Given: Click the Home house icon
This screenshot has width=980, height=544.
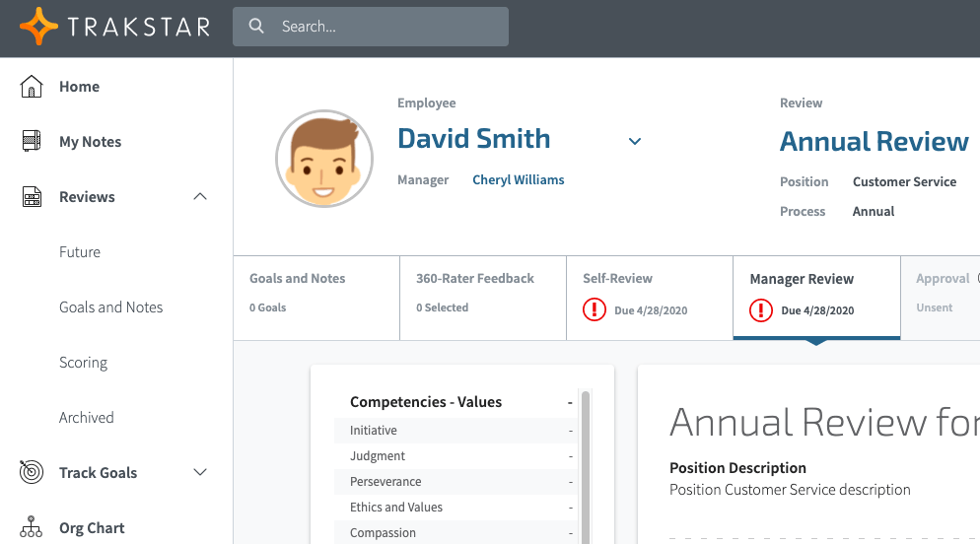Looking at the screenshot, I should pos(32,87).
